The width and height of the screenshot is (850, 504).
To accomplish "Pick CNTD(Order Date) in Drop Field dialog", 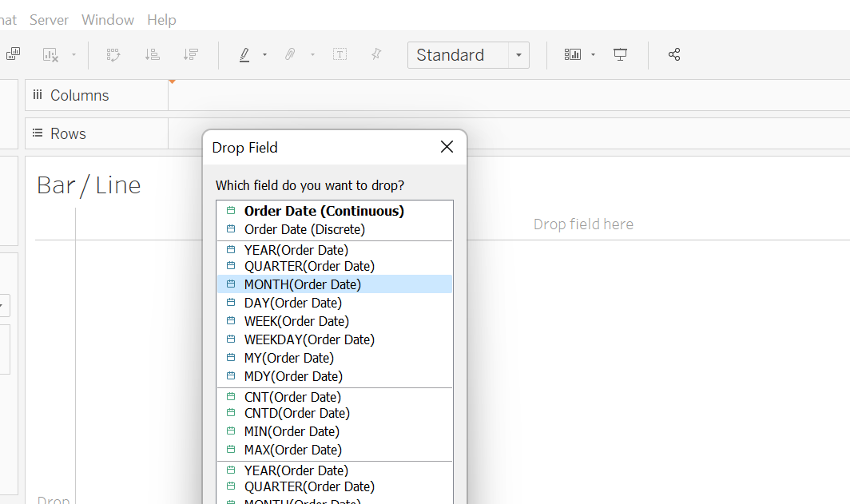I will (x=296, y=413).
